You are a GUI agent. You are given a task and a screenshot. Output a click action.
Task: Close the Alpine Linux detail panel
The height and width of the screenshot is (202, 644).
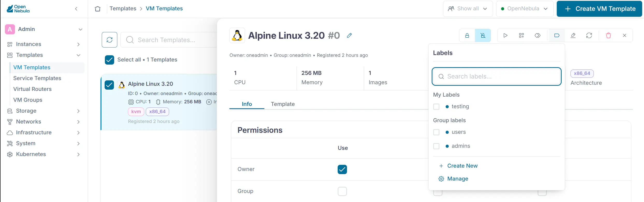click(x=625, y=35)
